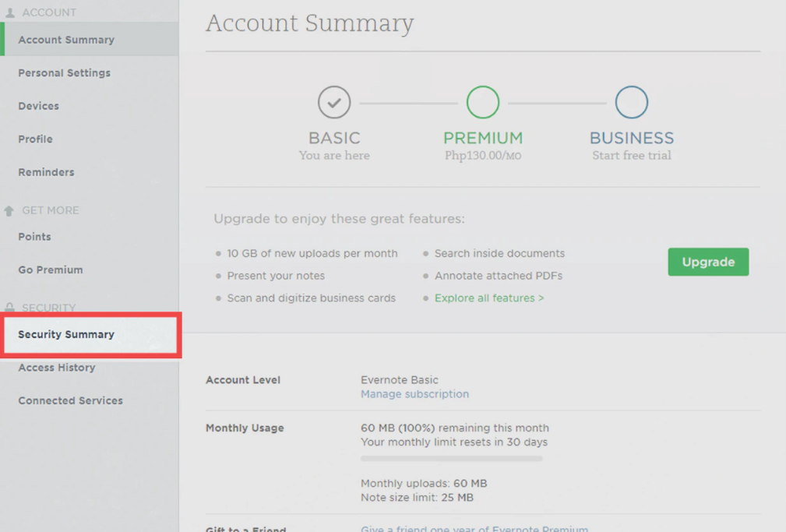Click the Account section person icon

coord(10,12)
